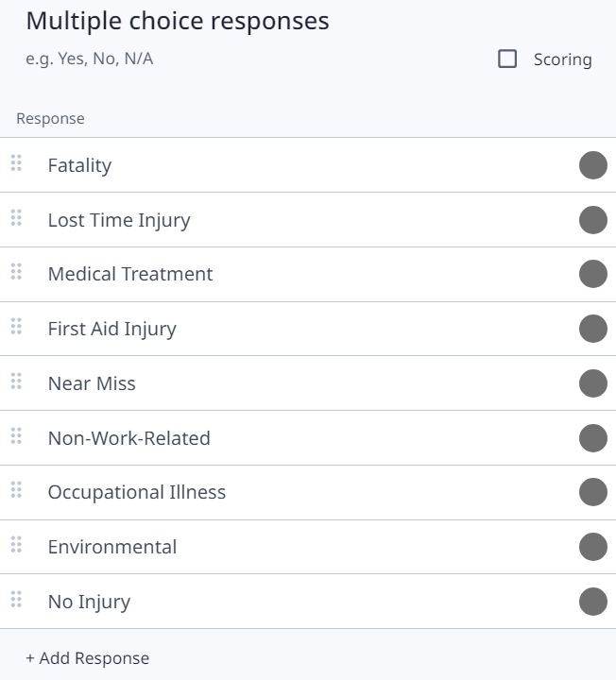
Task: Enable the Scoring checkbox
Action: click(507, 59)
